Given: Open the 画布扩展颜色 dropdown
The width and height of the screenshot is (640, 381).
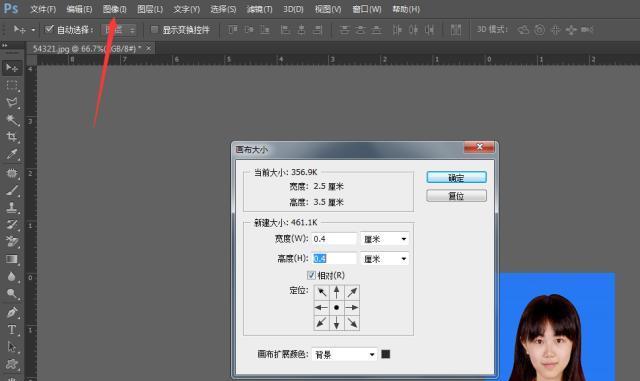Looking at the screenshot, I should coord(344,354).
